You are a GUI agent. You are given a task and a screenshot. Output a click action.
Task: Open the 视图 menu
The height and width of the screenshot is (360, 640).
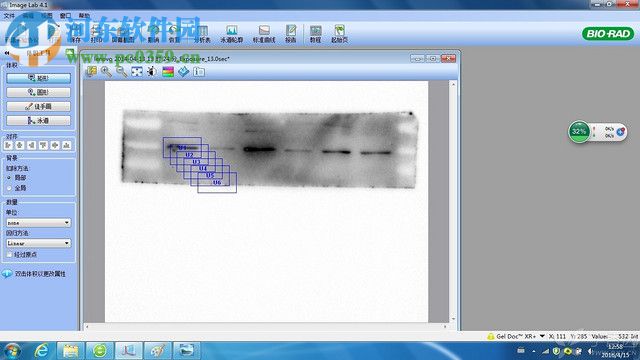pos(47,16)
